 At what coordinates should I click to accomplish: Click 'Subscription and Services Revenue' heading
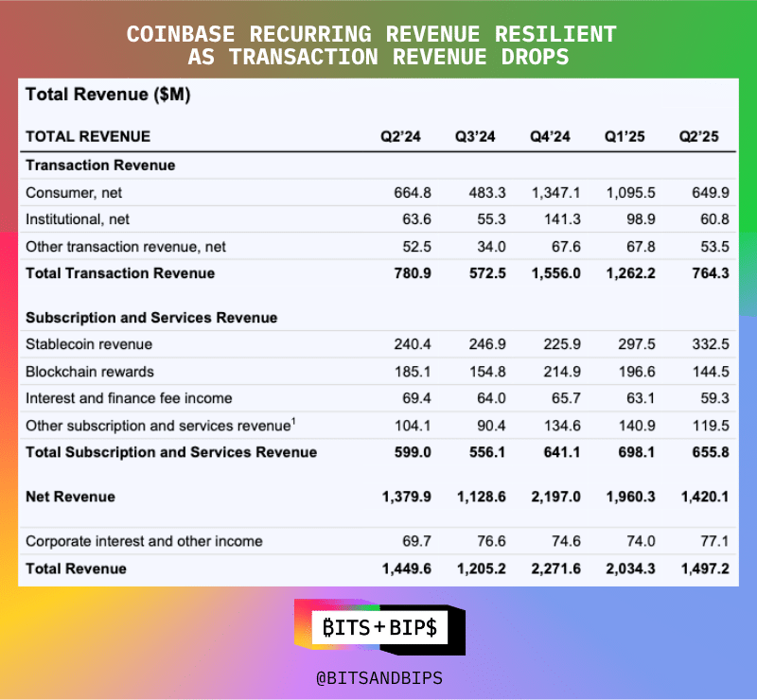pos(151,318)
